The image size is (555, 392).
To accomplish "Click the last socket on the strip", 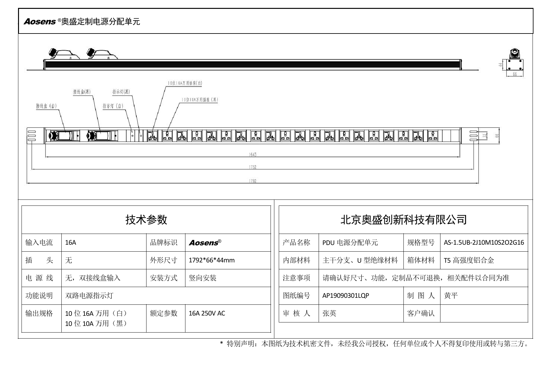I will 433,136.
